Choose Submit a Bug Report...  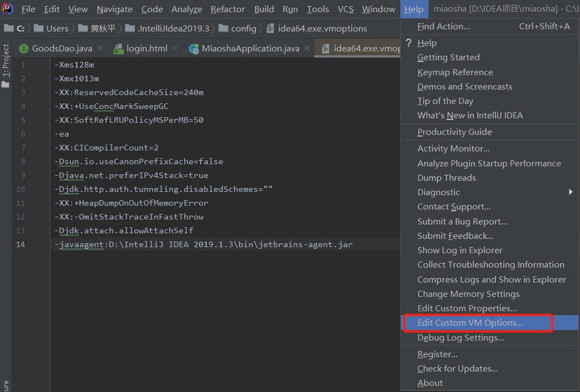pyautogui.click(x=490, y=221)
